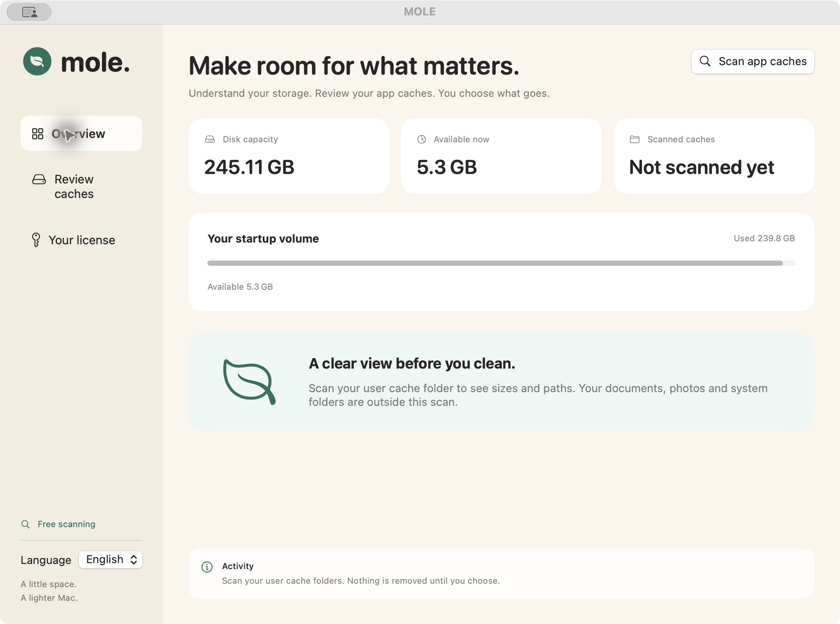Click the Not scanned yet text
Image resolution: width=840 pixels, height=624 pixels.
point(702,167)
